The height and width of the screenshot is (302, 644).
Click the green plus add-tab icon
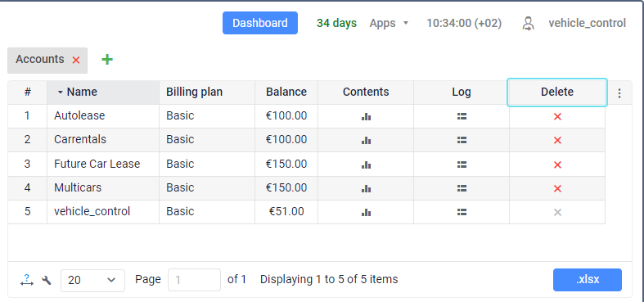coord(107,60)
